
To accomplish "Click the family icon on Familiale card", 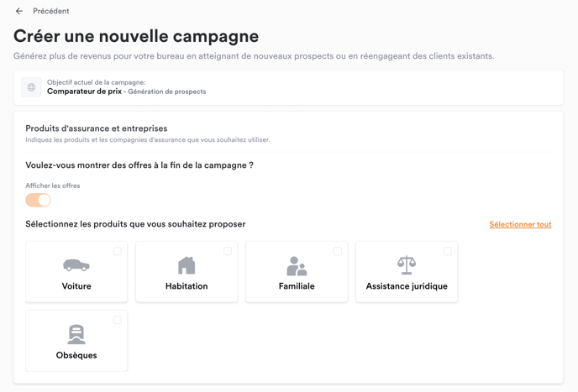I will [x=297, y=266].
